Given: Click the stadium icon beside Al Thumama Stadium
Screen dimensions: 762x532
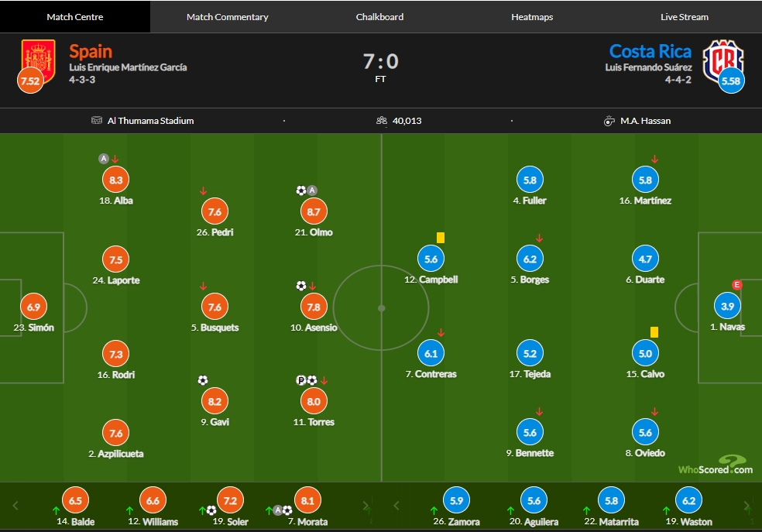Looking at the screenshot, I should 97,120.
